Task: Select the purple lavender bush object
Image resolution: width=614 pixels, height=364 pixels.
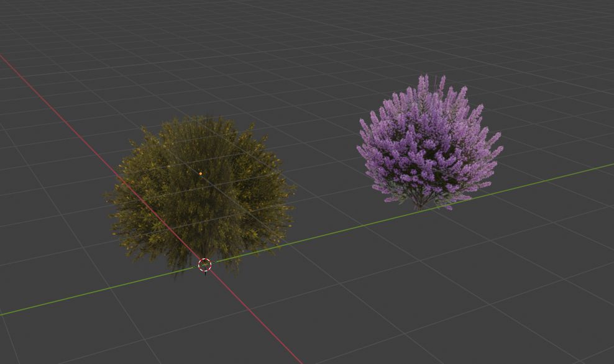Action: 429,143
